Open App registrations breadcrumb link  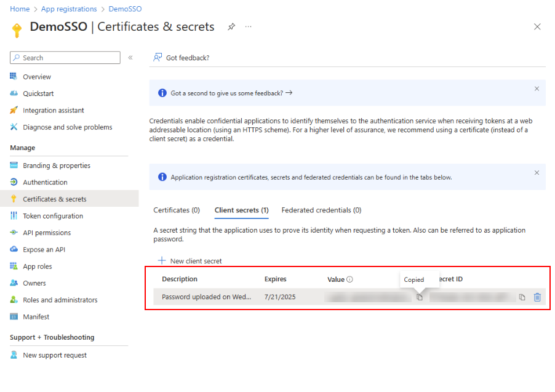point(69,9)
